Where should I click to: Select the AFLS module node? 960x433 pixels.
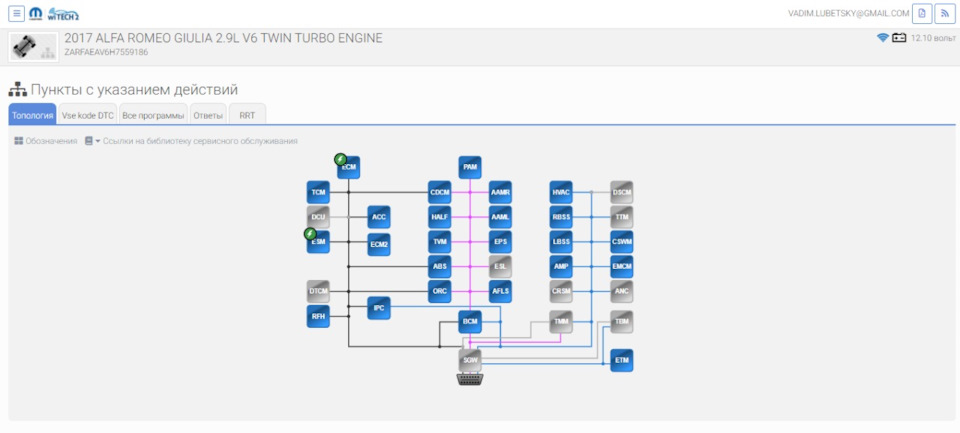click(x=500, y=291)
